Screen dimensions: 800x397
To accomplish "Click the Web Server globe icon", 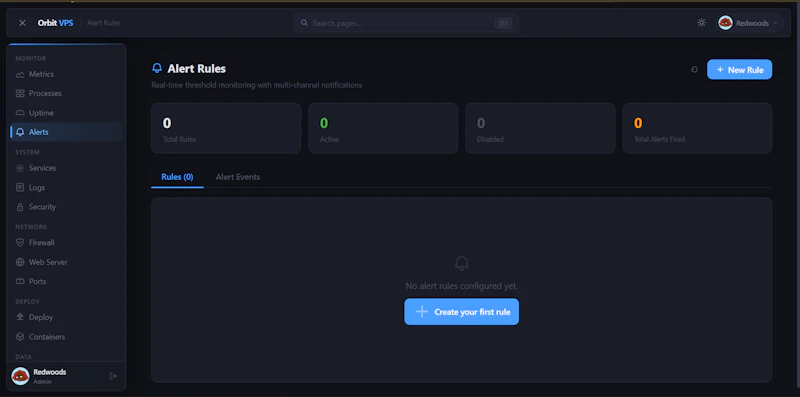I will click(20, 262).
